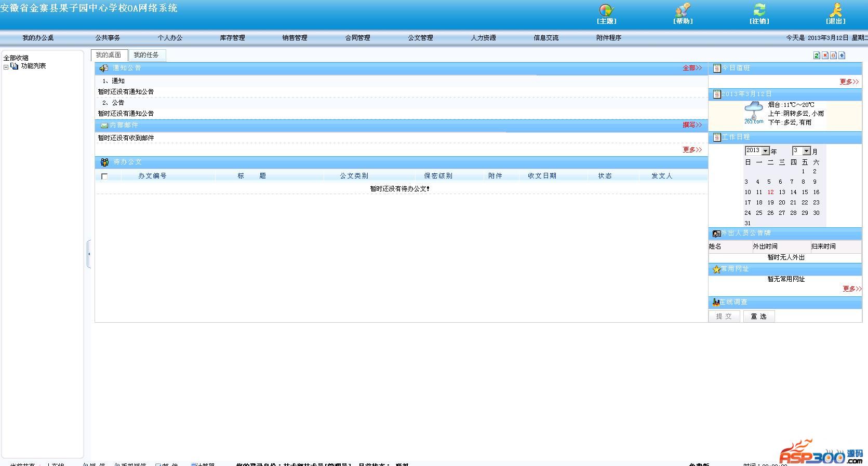Click the 撰写>> link for internal mail

click(x=691, y=125)
